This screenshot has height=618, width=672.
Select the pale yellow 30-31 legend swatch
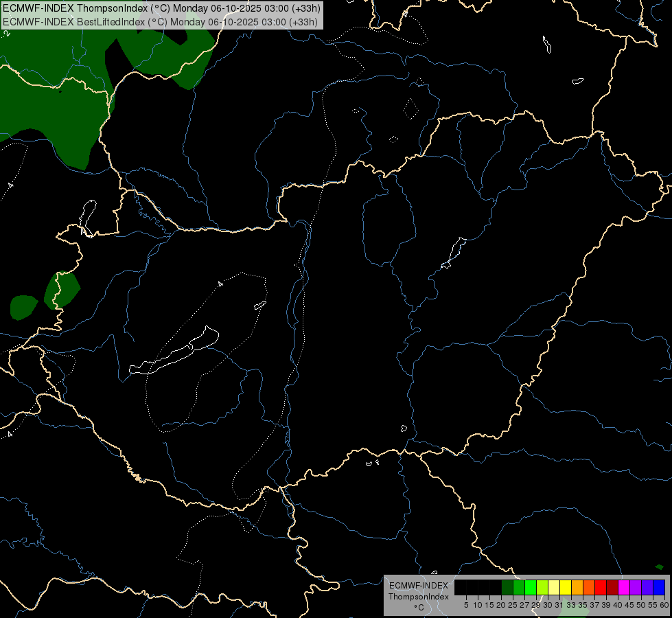coord(554,587)
